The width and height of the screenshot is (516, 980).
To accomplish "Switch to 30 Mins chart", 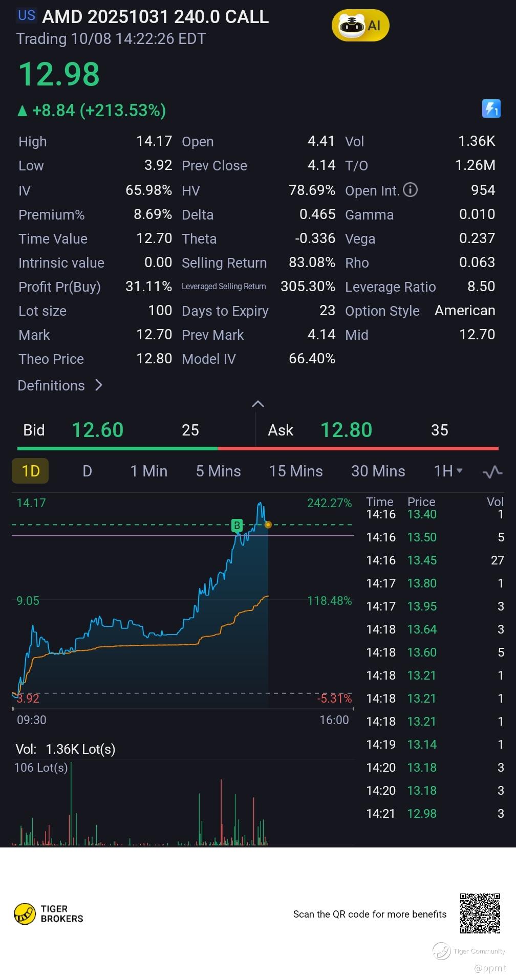I will pos(378,471).
